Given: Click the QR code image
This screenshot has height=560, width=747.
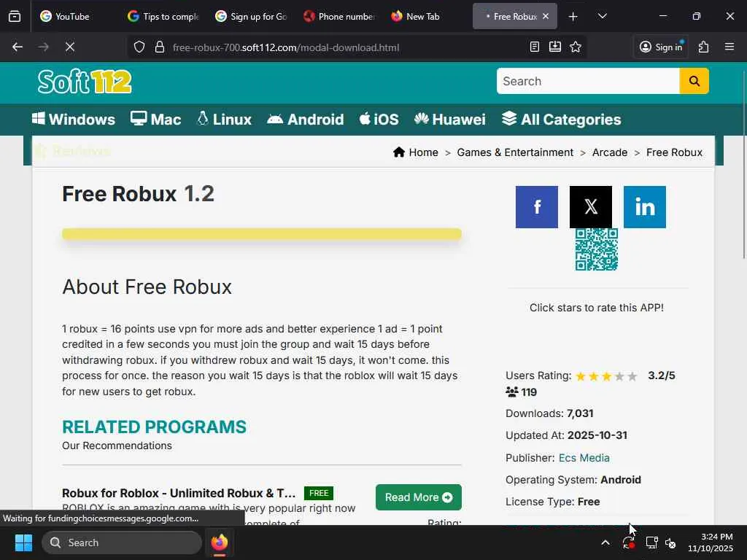Looking at the screenshot, I should pyautogui.click(x=597, y=249).
